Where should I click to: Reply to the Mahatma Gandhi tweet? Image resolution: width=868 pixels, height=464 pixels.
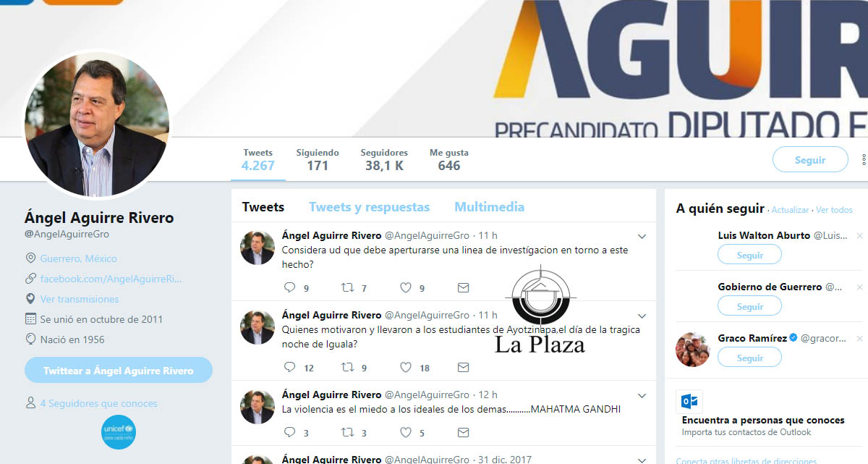tap(290, 432)
